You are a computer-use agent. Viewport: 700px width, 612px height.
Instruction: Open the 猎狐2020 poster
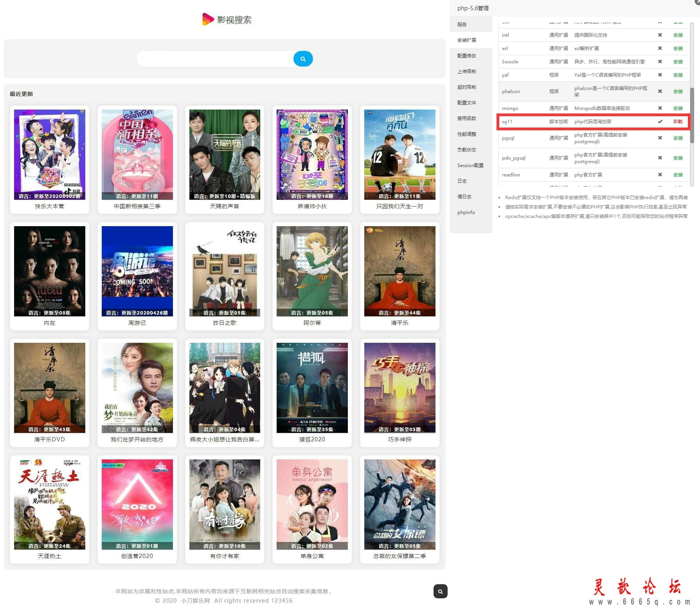point(312,388)
